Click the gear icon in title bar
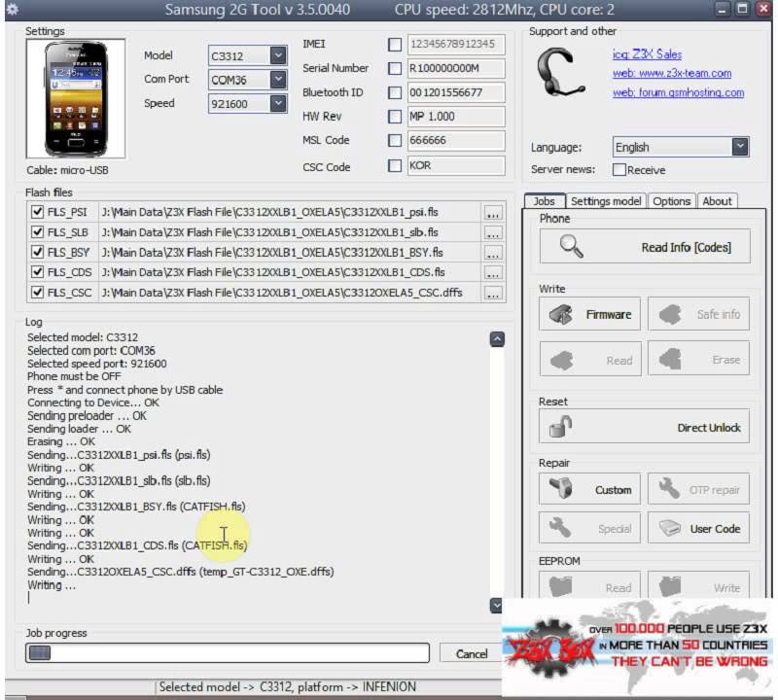778x700 pixels. [x=12, y=9]
